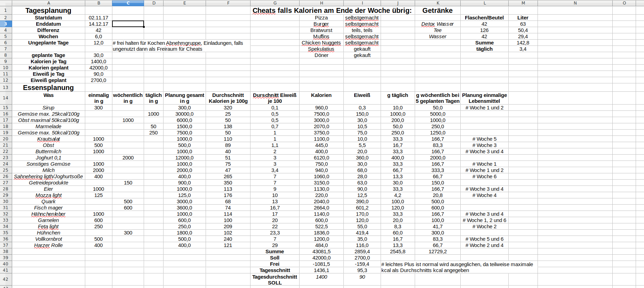Click g wöchentlich total 12729,2
The image size is (644, 288).
(x=437, y=252)
